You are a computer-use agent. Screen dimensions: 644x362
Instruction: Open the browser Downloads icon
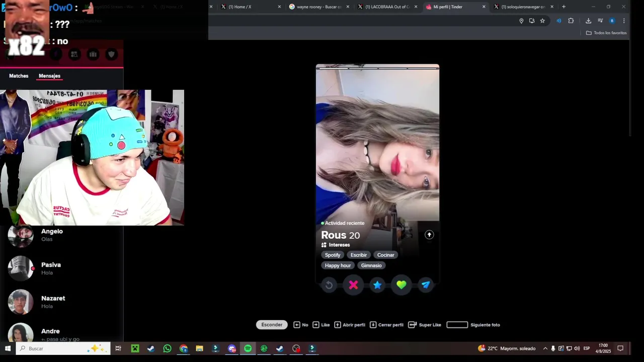pyautogui.click(x=588, y=21)
